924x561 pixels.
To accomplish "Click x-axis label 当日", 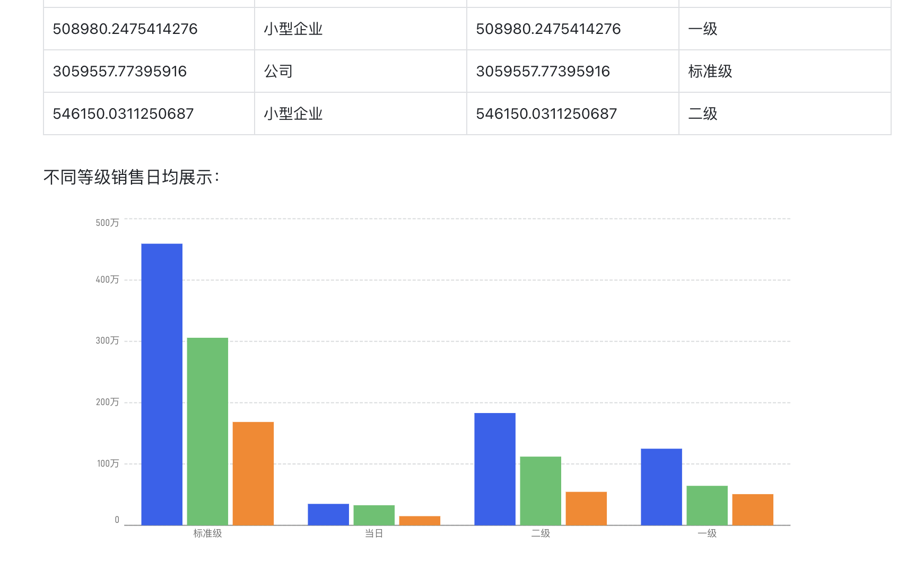I will (x=374, y=533).
